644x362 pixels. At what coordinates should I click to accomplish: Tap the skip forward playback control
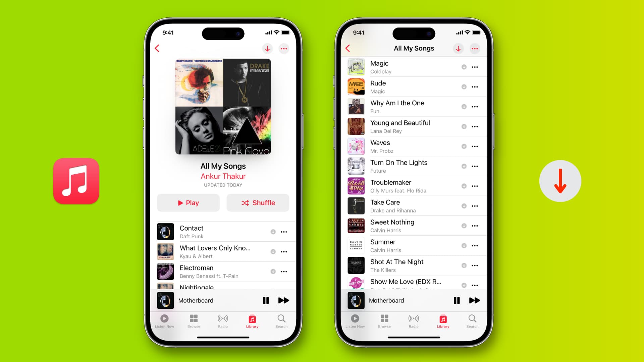tap(283, 301)
